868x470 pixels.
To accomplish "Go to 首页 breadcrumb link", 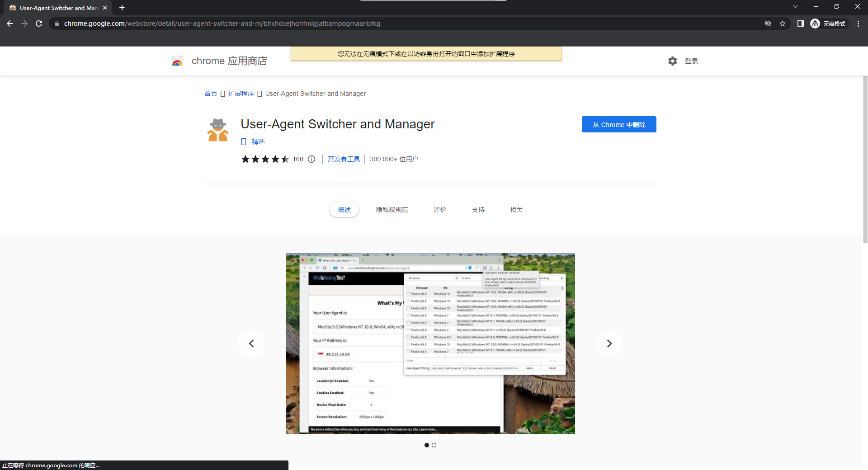I will tap(211, 94).
